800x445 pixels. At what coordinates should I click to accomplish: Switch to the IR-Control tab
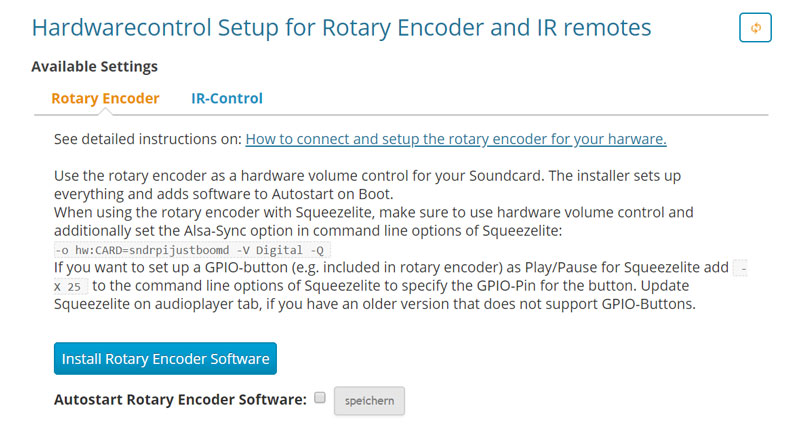coord(227,98)
